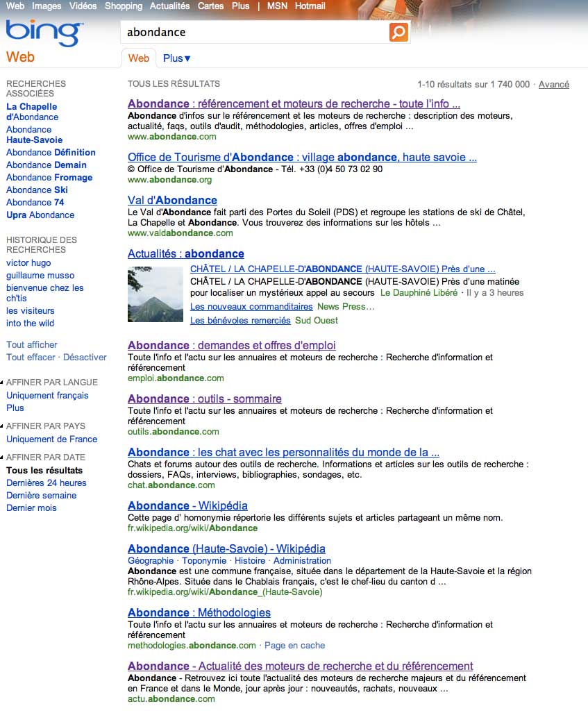Jump to Toponymie section link

204,561
